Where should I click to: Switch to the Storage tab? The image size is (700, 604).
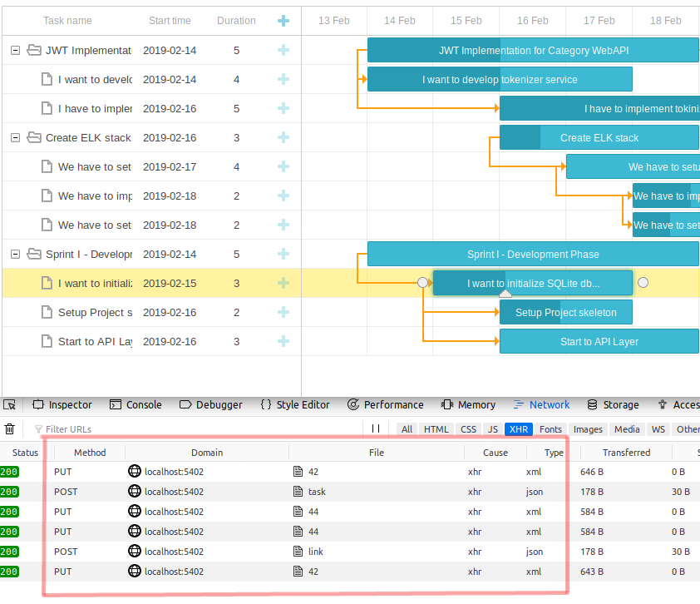[613, 405]
